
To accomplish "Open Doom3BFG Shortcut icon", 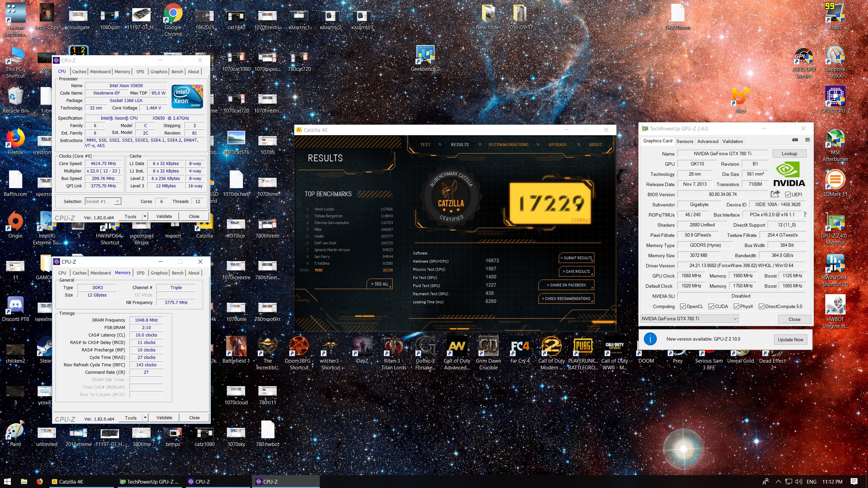I will pyautogui.click(x=299, y=353).
